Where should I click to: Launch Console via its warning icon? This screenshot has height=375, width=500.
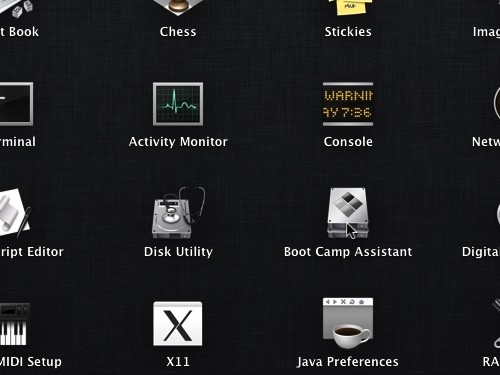[348, 104]
